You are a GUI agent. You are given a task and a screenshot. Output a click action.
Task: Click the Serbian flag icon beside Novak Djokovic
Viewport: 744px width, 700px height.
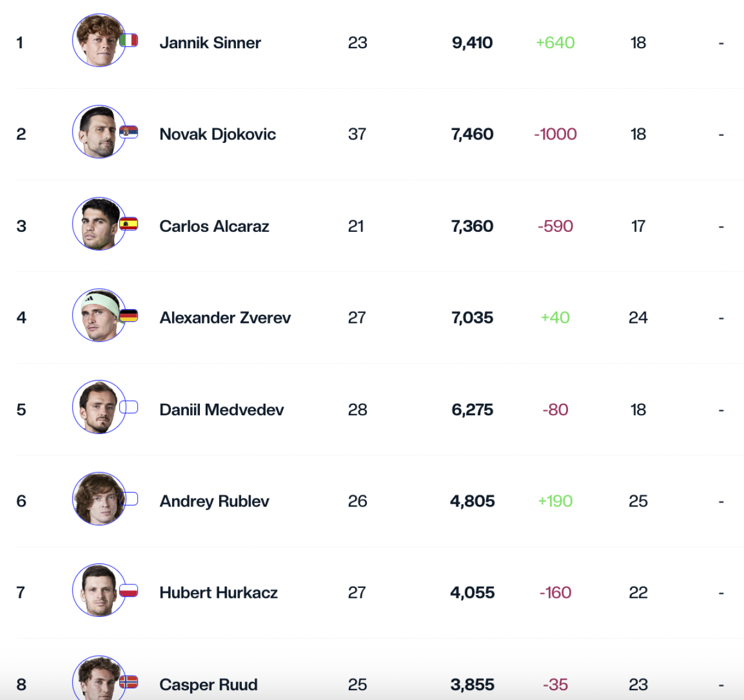[128, 132]
